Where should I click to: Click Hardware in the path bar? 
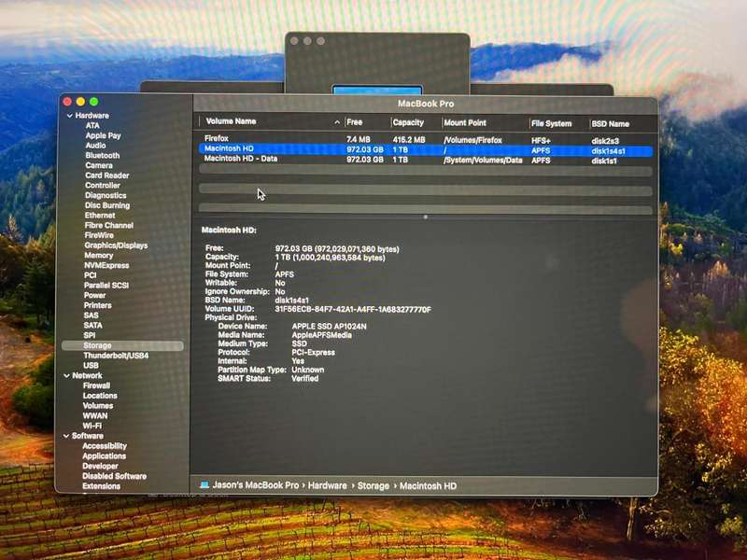pyautogui.click(x=328, y=485)
